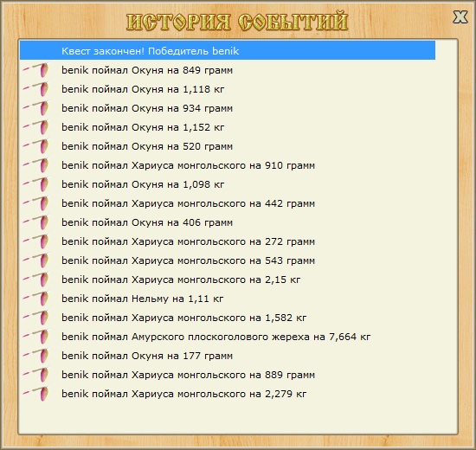
Task: Select text 'benik поймал Окуня на 406 грамм'
Action: (x=147, y=222)
